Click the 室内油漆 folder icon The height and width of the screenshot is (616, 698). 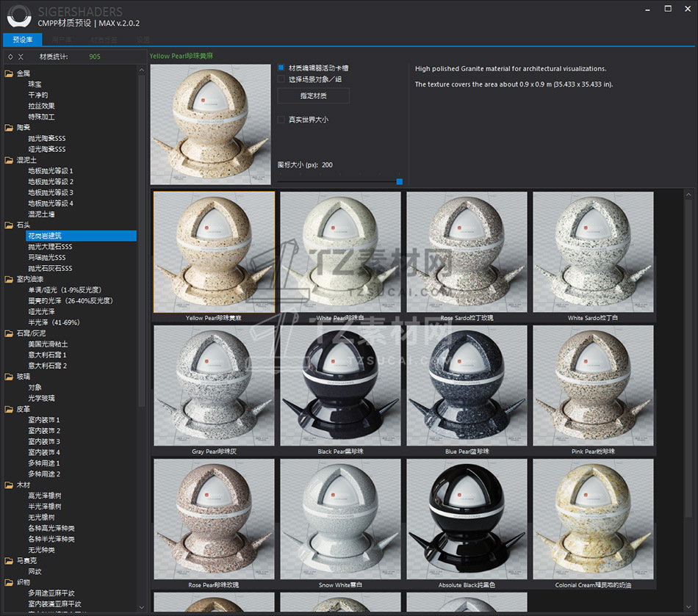(9, 279)
